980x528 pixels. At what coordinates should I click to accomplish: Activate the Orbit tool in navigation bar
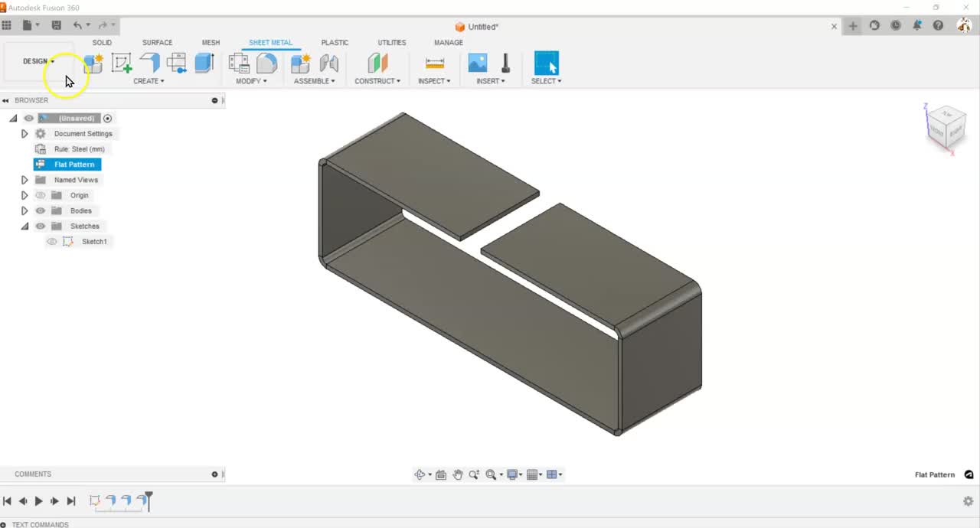[x=421, y=474]
